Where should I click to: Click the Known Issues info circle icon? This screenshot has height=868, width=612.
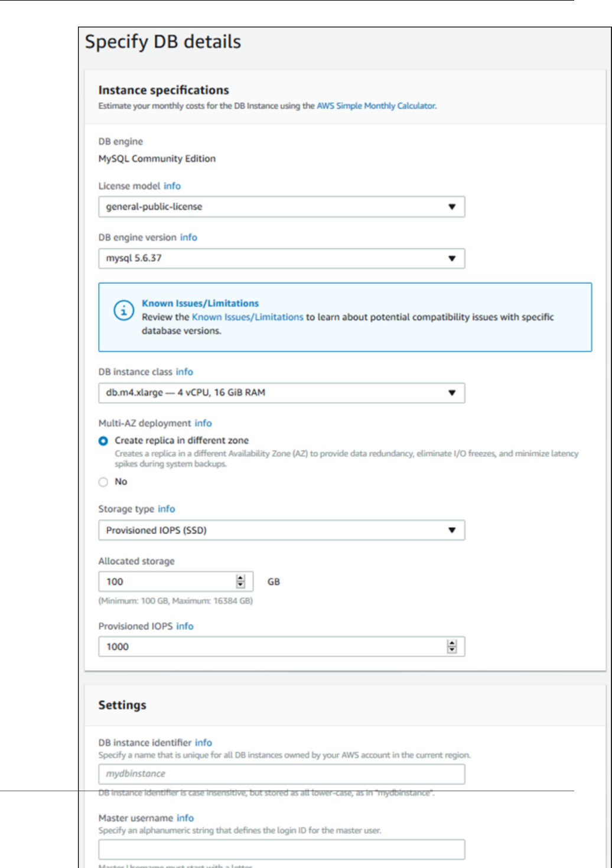coord(123,310)
